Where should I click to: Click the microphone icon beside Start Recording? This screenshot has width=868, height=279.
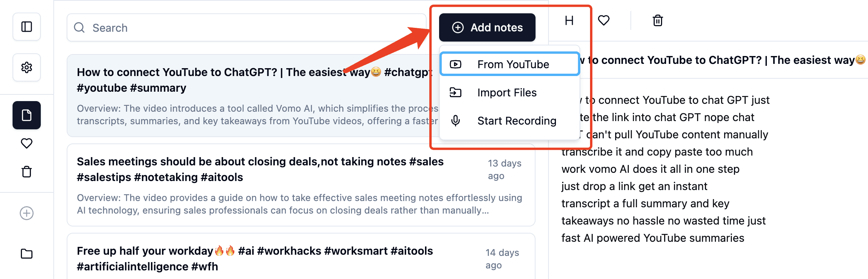pos(456,121)
